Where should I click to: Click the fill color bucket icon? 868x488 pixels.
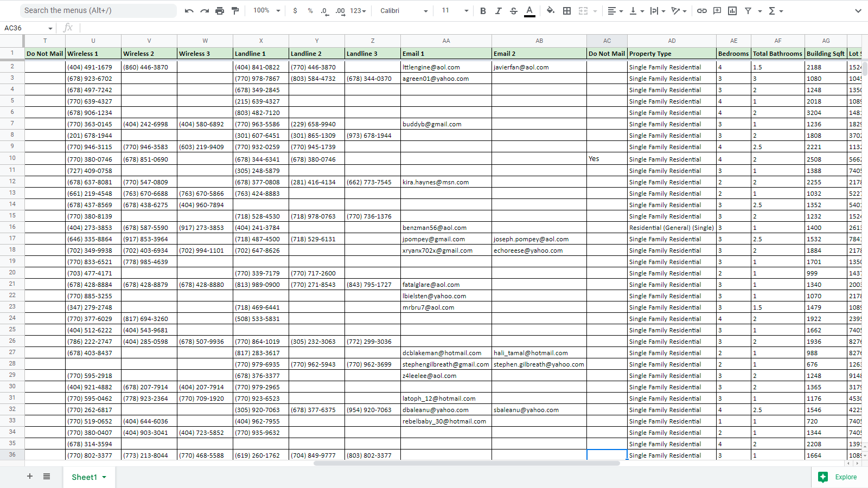tap(550, 11)
